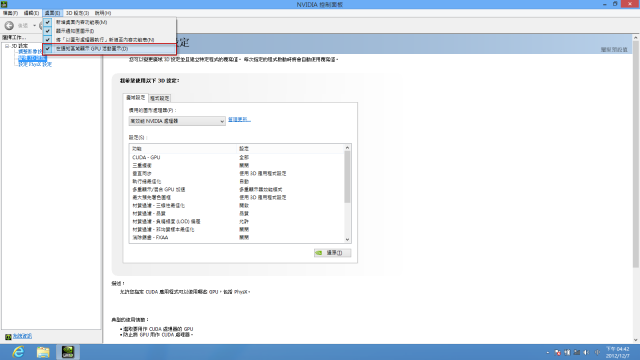Toggle add 'Run with graphics processor' context menu item
Screen dimensions: 640x360
[x=109, y=40]
